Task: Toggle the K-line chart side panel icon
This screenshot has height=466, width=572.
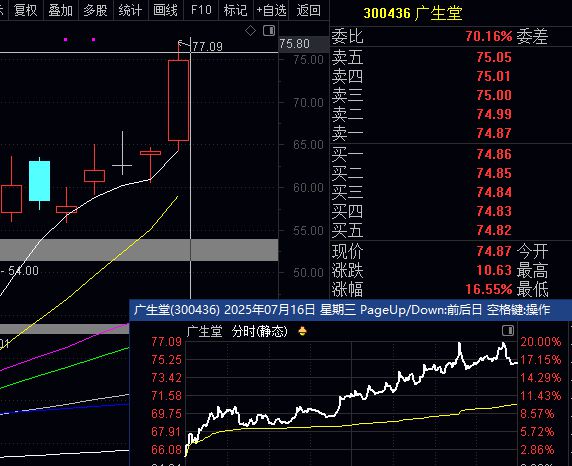Action: 269,31
